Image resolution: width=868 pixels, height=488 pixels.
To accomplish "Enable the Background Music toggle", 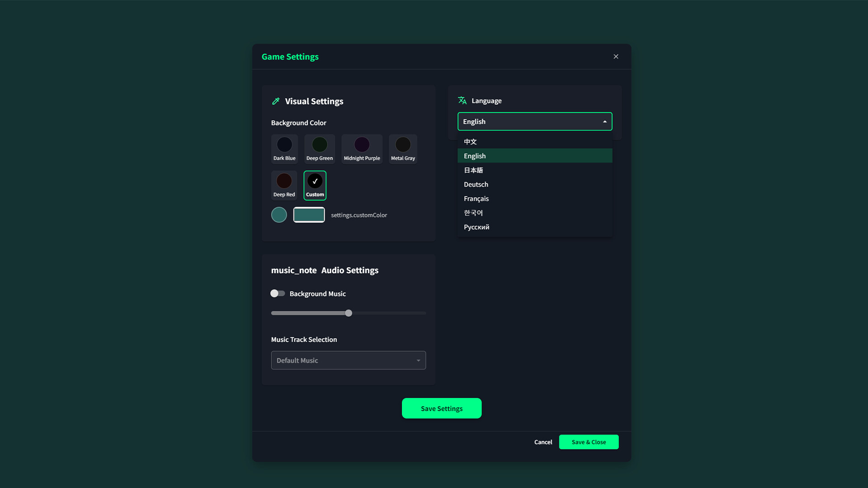I will tap(277, 293).
